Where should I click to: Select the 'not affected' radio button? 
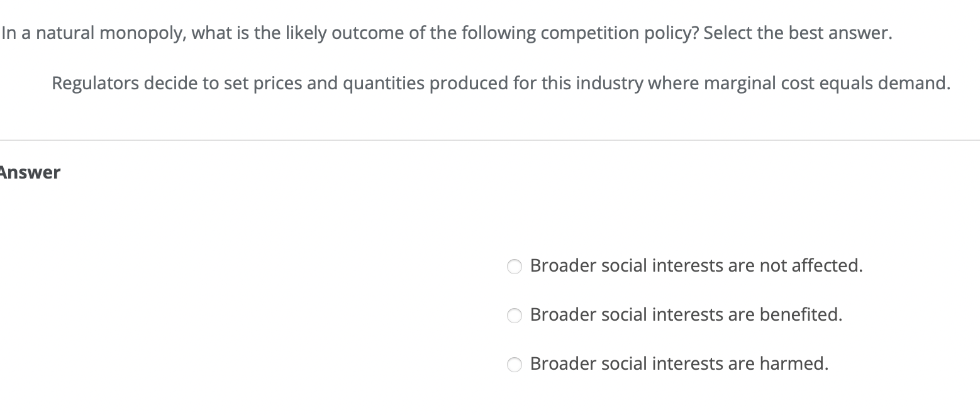pos(515,267)
